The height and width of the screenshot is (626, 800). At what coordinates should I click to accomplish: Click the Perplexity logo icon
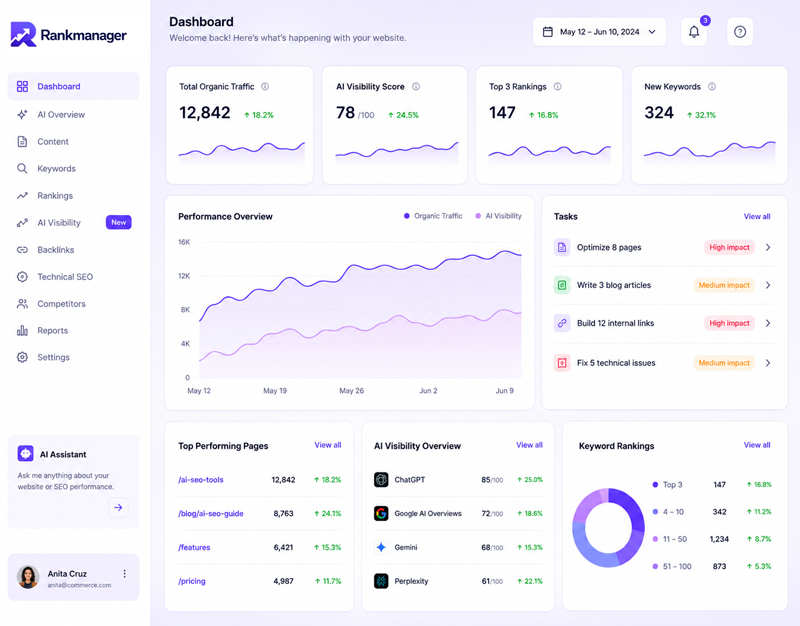click(x=381, y=581)
